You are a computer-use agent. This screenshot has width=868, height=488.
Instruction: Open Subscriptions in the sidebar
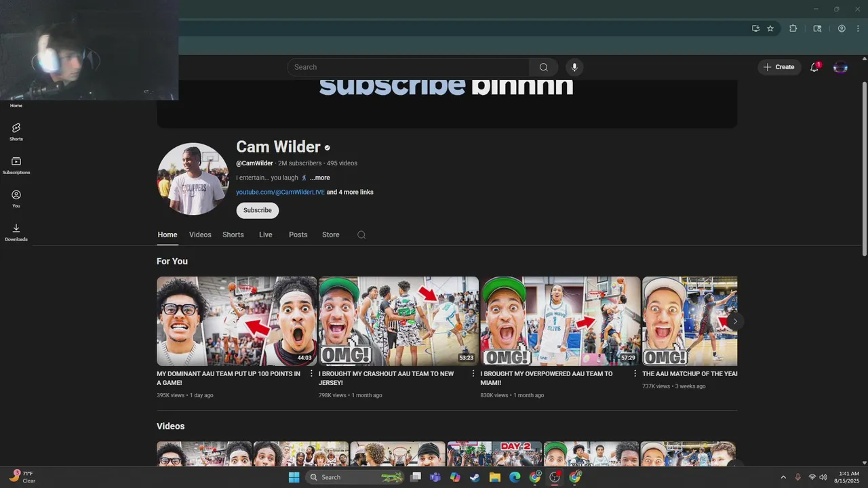point(16,165)
